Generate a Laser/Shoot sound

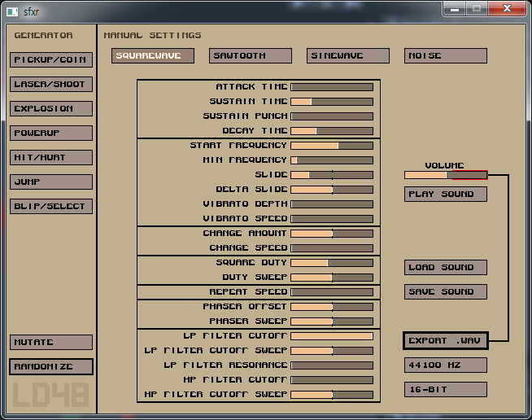51,84
